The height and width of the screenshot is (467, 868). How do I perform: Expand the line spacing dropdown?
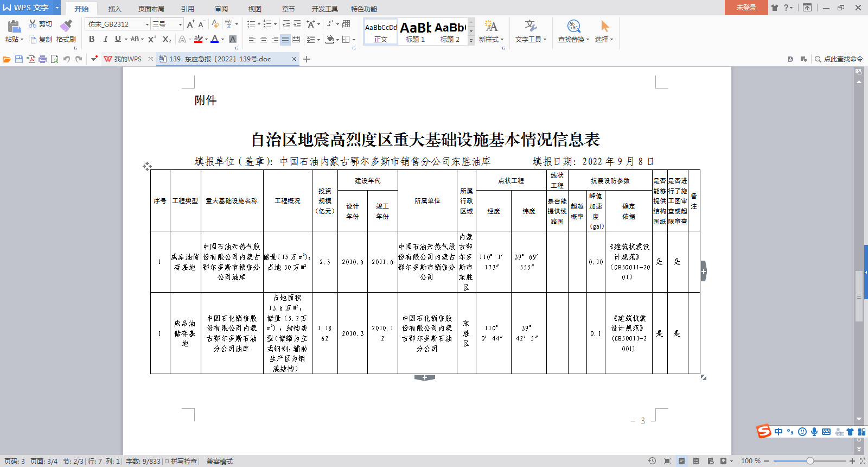tap(318, 40)
